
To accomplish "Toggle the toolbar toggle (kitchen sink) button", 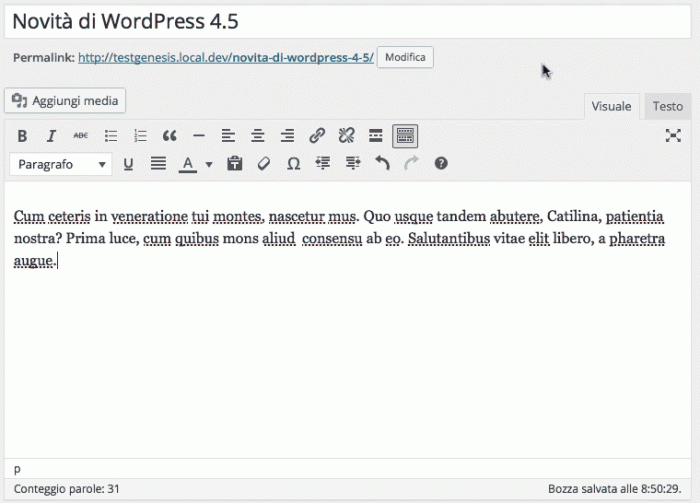I will 405,135.
